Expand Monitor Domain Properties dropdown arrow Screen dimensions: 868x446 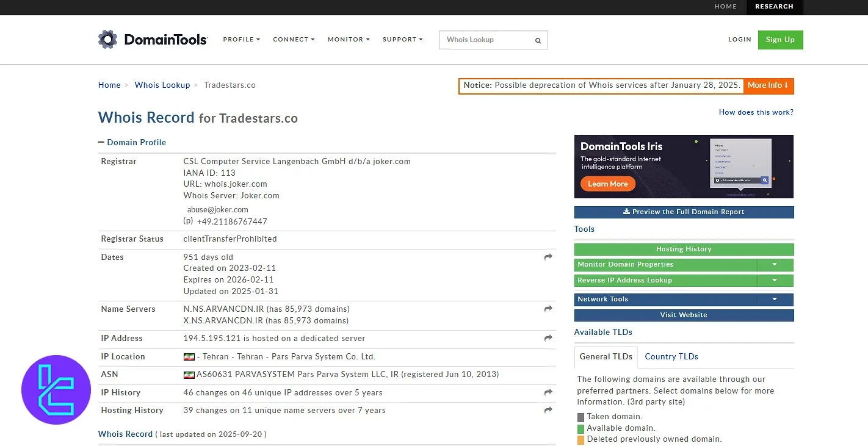(x=775, y=265)
